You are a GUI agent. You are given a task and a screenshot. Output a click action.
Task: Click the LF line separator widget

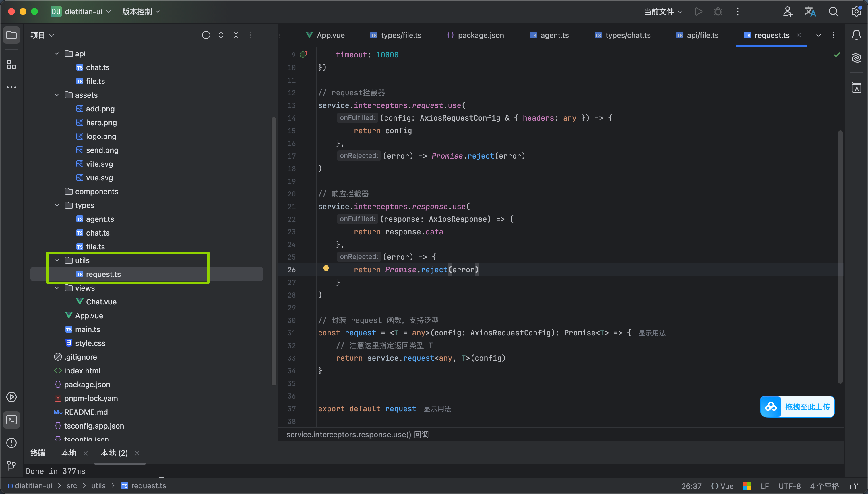point(765,486)
